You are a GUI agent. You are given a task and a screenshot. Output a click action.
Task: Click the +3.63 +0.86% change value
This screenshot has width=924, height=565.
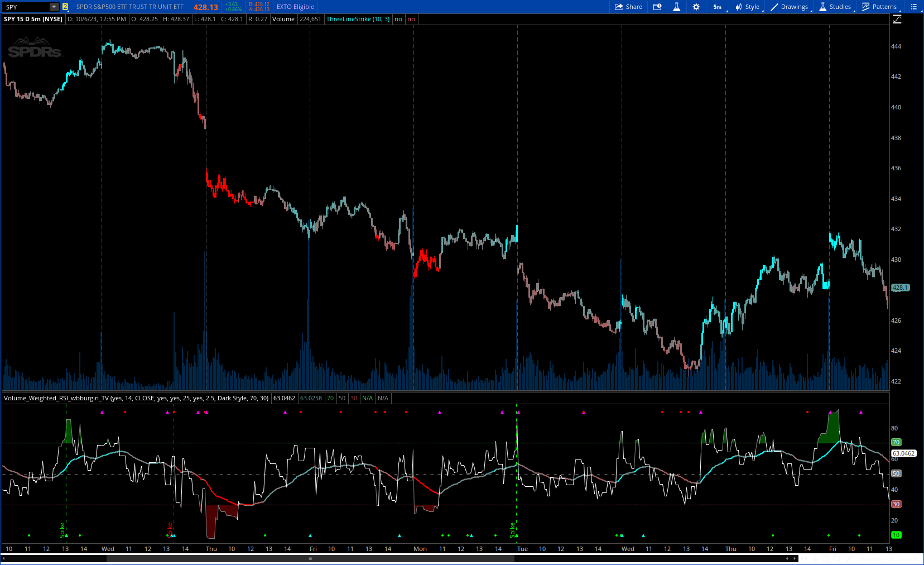[x=233, y=7]
